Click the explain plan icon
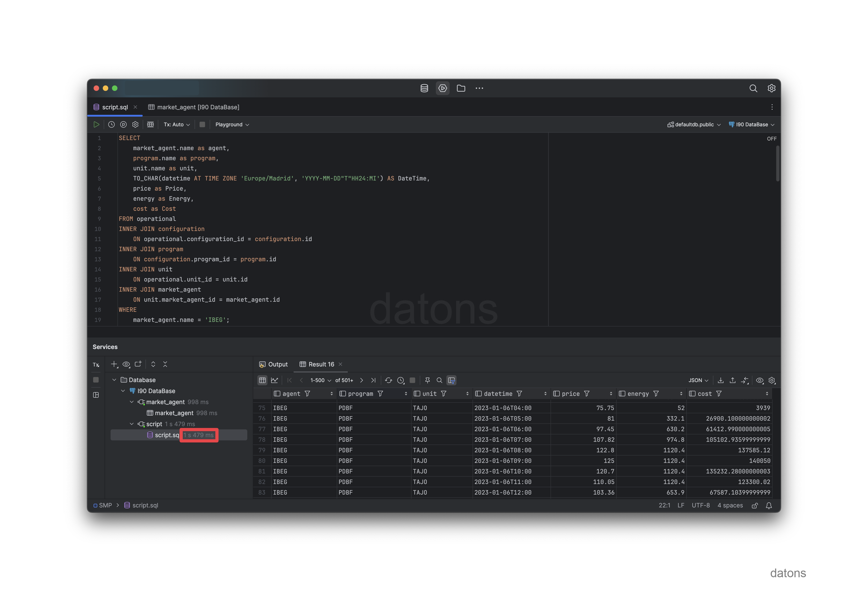868x608 pixels. coord(123,124)
